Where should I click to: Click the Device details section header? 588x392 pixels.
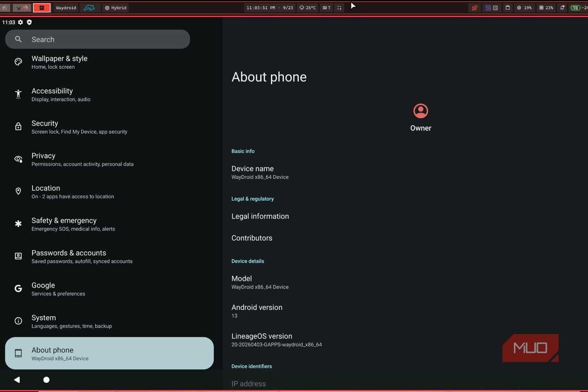(248, 261)
